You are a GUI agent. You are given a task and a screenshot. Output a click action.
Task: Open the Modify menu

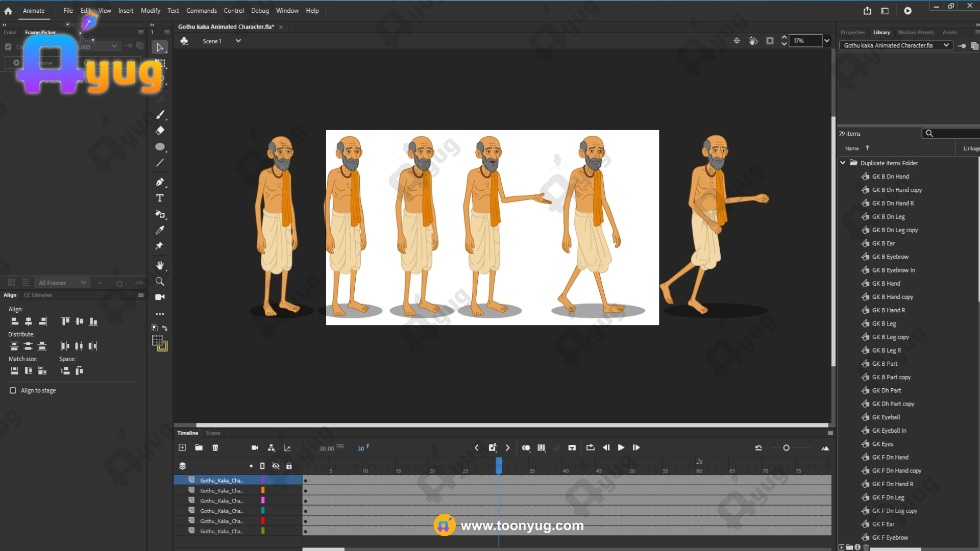[150, 10]
